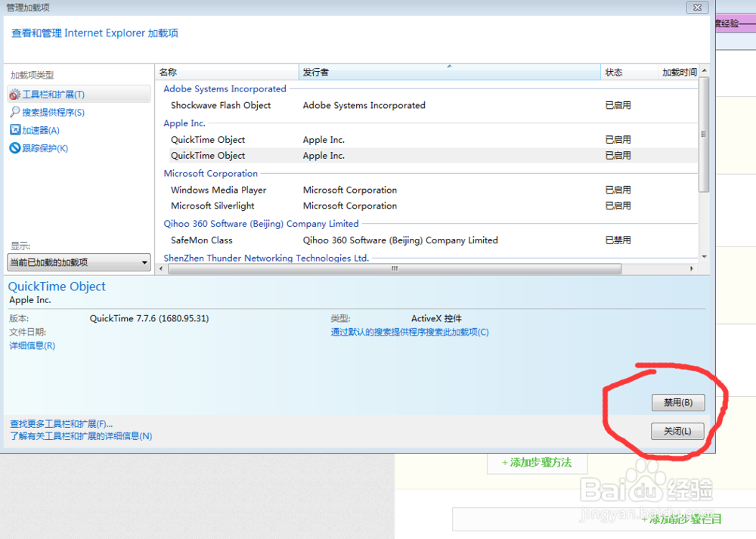Click the vertical scroll up arrow
756x539 pixels.
705,70
